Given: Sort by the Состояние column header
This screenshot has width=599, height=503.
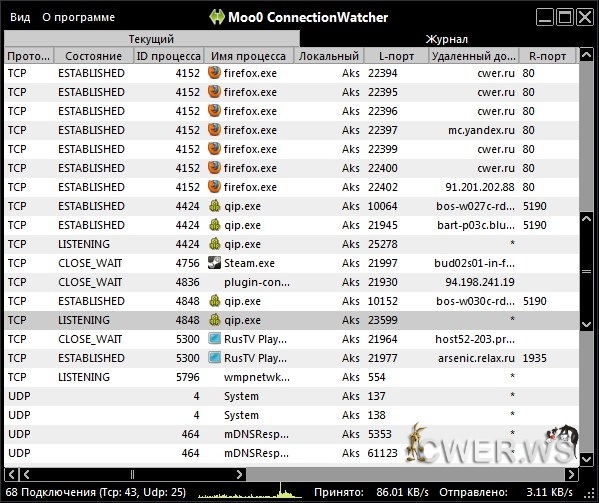Looking at the screenshot, I should tap(94, 56).
